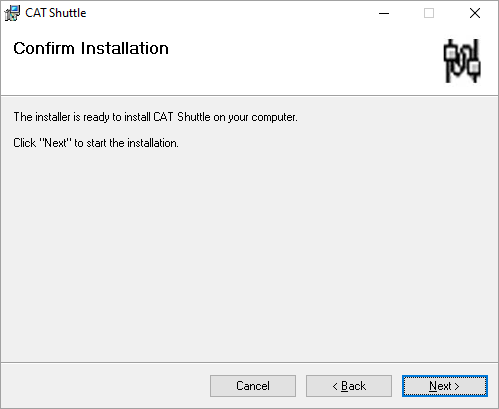Click the quoted "Next" word in instructions

[55, 143]
